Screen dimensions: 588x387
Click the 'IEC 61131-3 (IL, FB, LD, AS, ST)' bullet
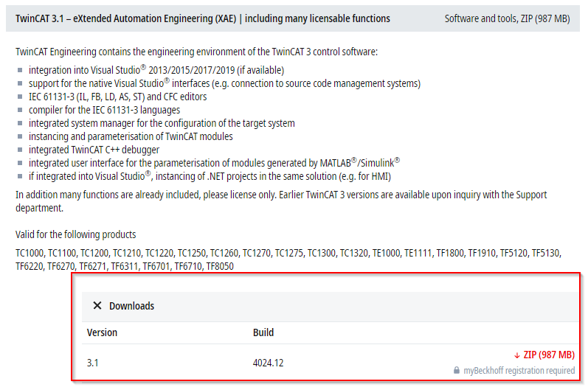point(118,97)
